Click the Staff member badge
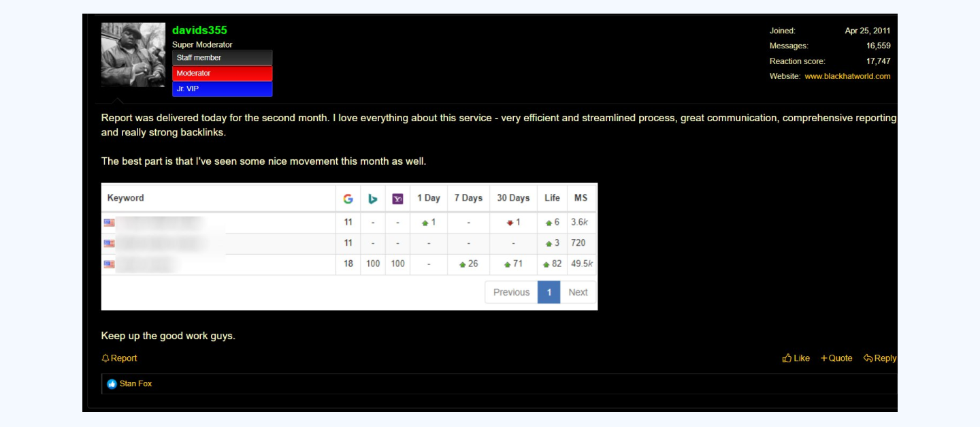This screenshot has width=980, height=427. 222,58
